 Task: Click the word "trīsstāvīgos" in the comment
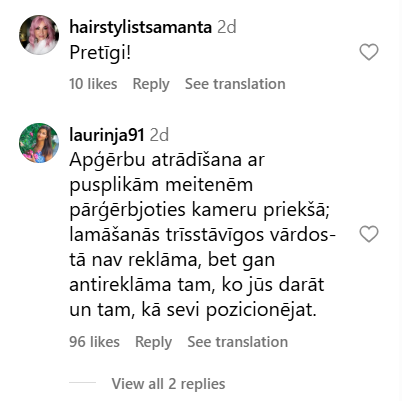pos(215,236)
